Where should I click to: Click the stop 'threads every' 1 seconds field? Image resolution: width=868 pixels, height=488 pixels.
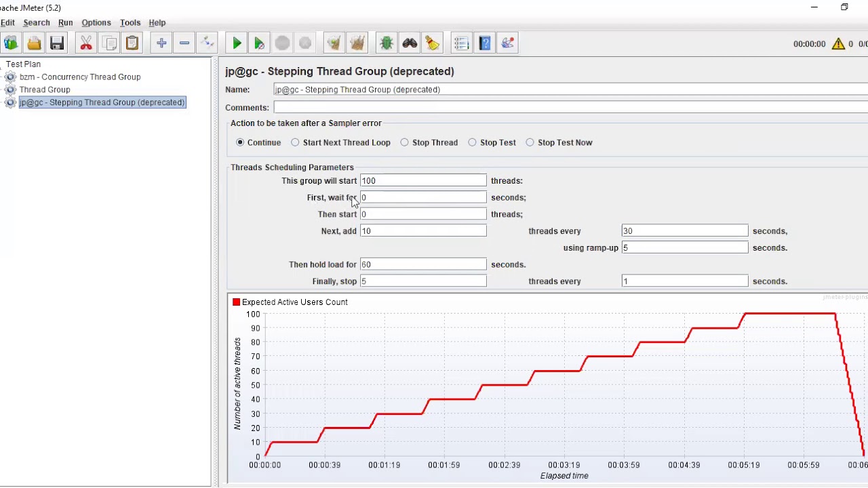pyautogui.click(x=685, y=281)
